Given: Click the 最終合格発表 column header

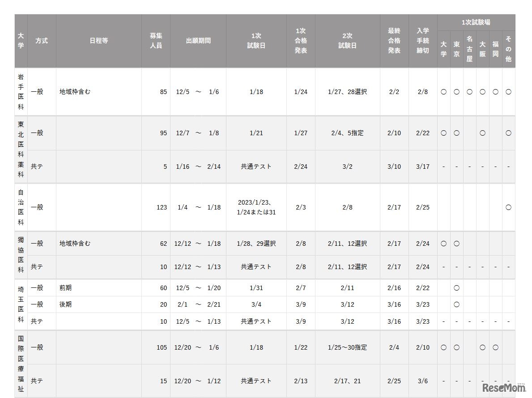Looking at the screenshot, I should pyautogui.click(x=394, y=41).
